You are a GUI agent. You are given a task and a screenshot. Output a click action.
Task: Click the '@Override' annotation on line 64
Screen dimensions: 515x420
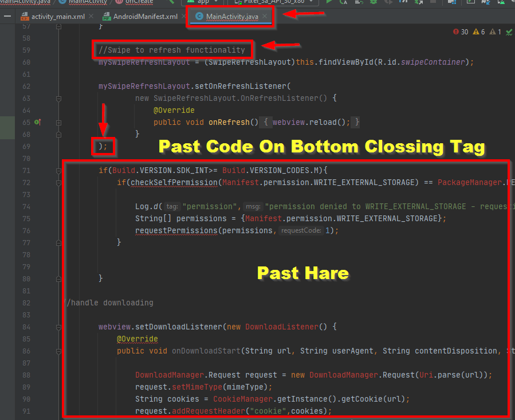coord(174,110)
